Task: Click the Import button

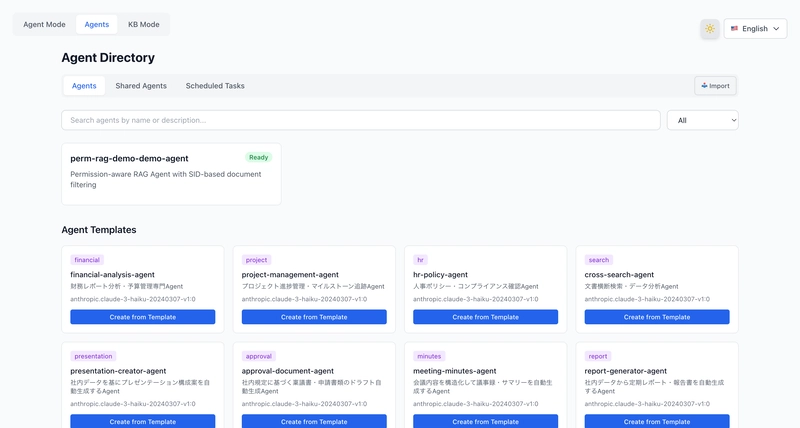Action: click(715, 86)
